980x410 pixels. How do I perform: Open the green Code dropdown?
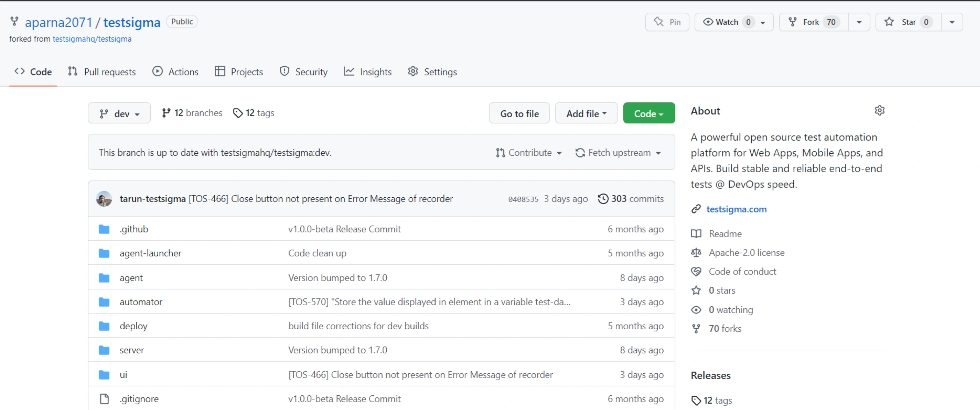tap(648, 114)
